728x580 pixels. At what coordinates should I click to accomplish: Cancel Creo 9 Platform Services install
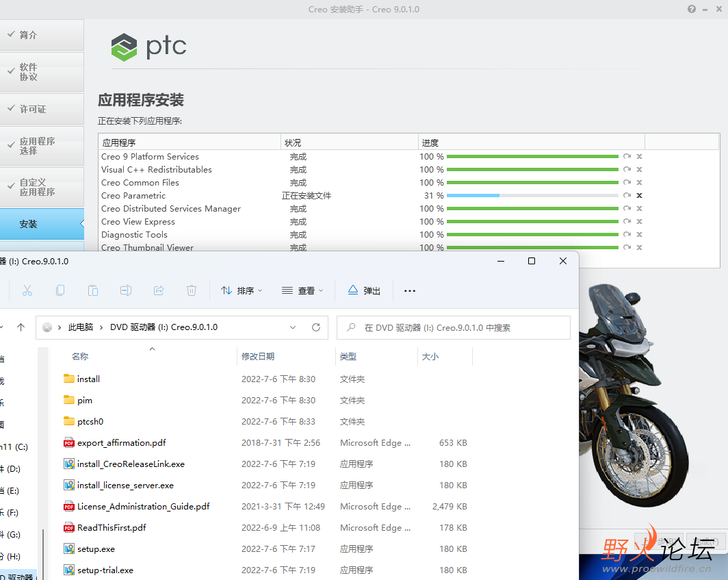[x=639, y=157]
